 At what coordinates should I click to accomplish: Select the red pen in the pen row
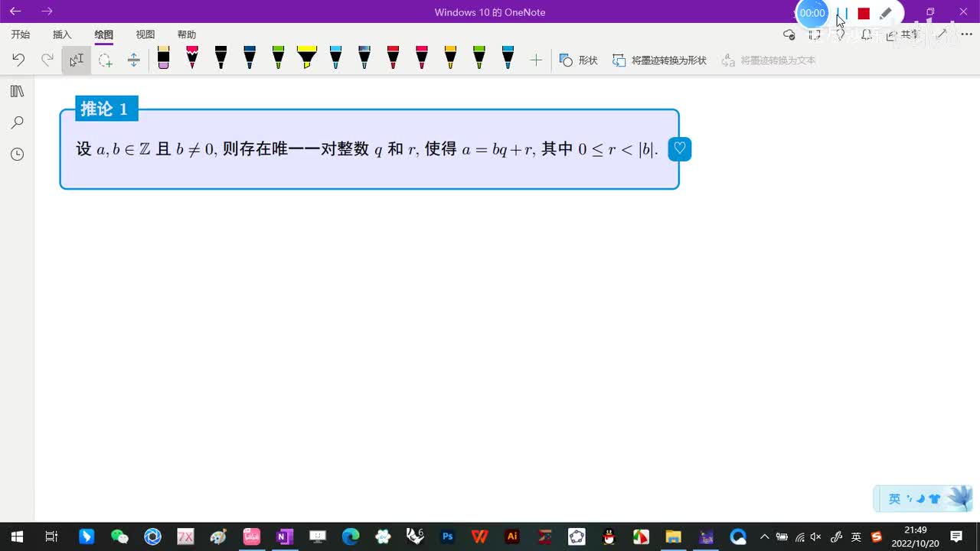coord(393,58)
